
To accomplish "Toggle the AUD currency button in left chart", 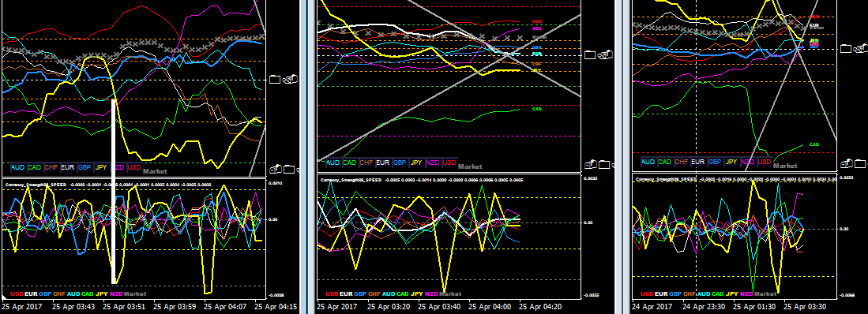I will 17,166.
